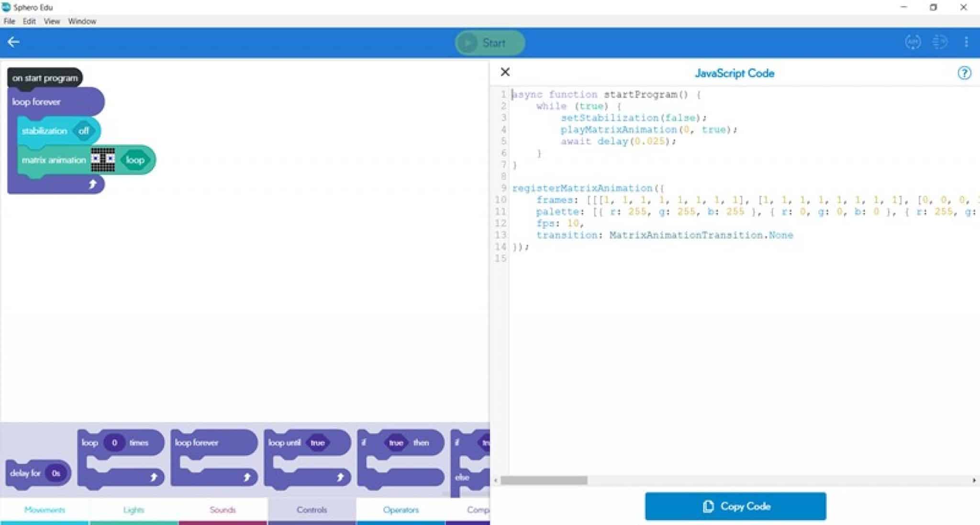Open the File menu
Viewport: 980px width, 525px height.
pyautogui.click(x=9, y=21)
